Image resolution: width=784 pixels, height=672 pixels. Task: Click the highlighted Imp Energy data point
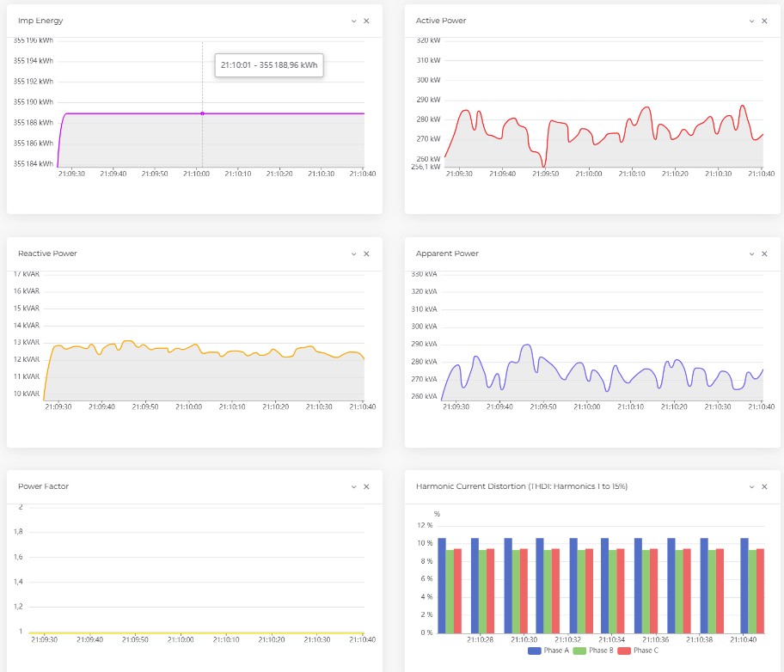point(202,113)
